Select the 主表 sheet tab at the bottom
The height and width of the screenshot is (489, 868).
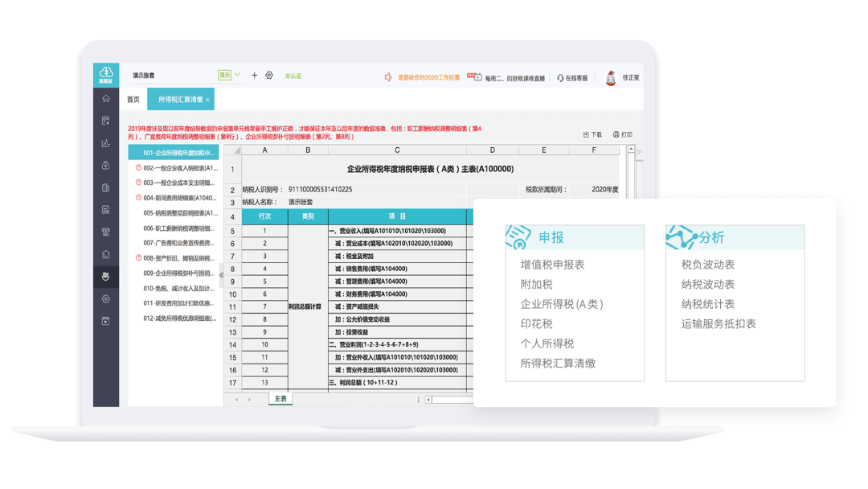(279, 397)
